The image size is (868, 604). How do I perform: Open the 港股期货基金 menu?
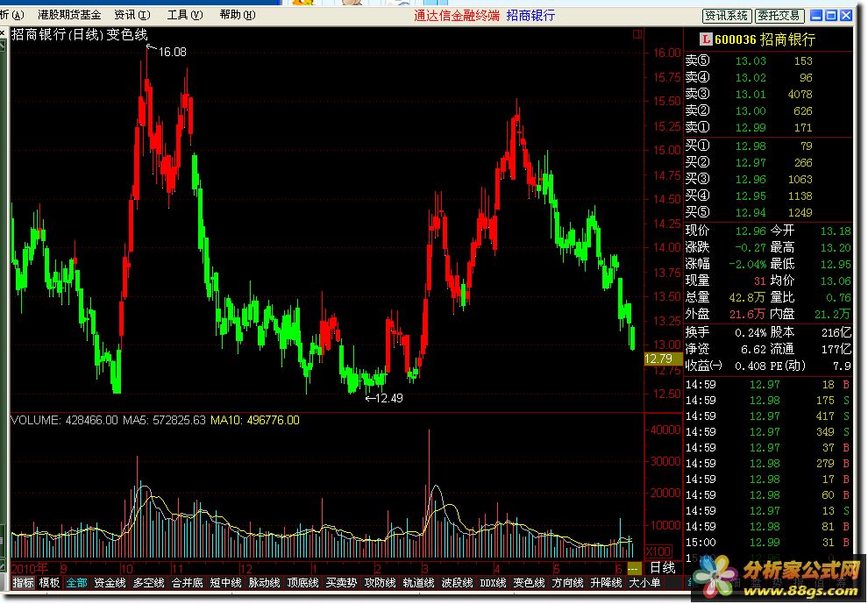tap(70, 15)
